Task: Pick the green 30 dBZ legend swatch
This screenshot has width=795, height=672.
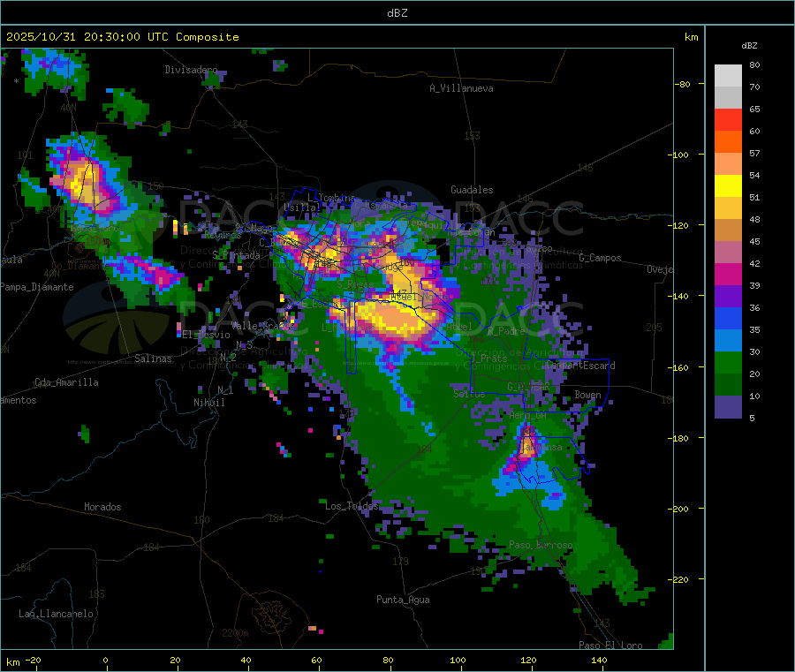Action: [x=728, y=362]
